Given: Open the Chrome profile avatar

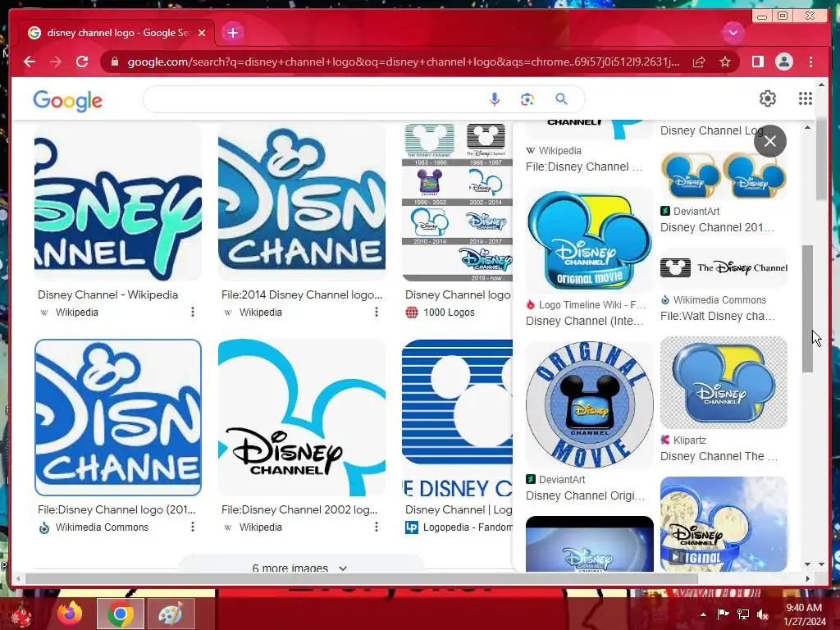Looking at the screenshot, I should click(x=783, y=62).
